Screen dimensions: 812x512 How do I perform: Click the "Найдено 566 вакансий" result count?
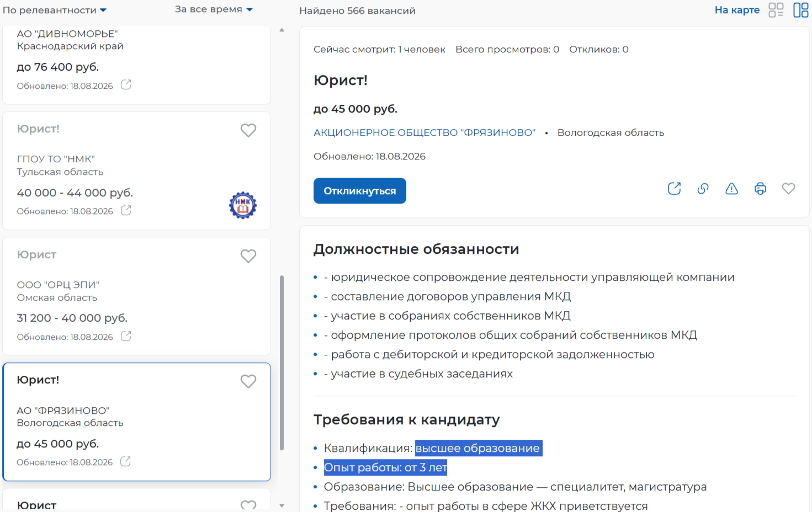[357, 10]
